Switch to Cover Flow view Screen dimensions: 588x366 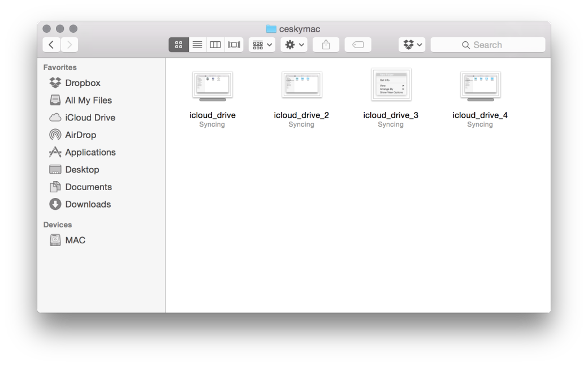(234, 45)
